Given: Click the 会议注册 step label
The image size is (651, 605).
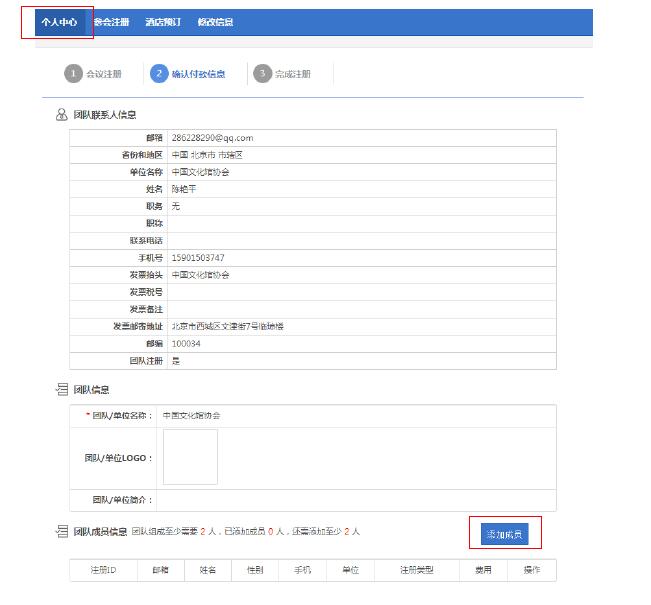Looking at the screenshot, I should click(104, 74).
